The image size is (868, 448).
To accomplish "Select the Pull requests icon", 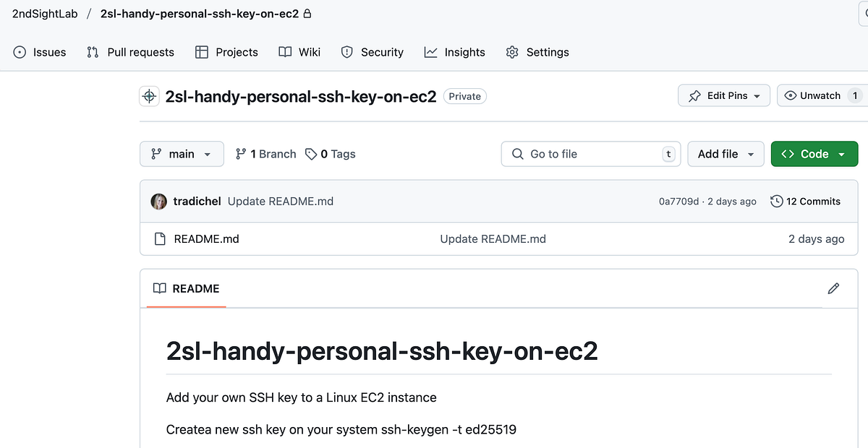I will tap(92, 52).
